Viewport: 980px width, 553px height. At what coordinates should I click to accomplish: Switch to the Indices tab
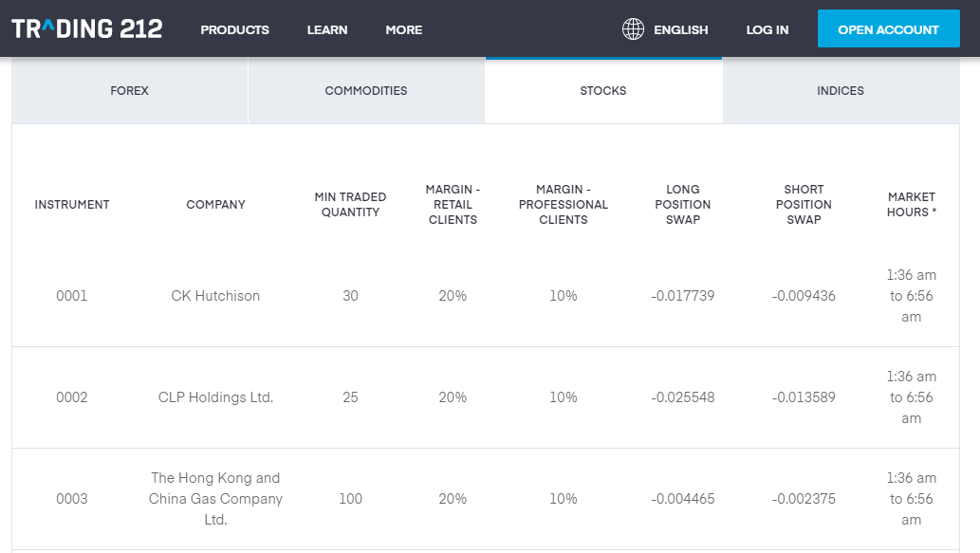[x=841, y=91]
